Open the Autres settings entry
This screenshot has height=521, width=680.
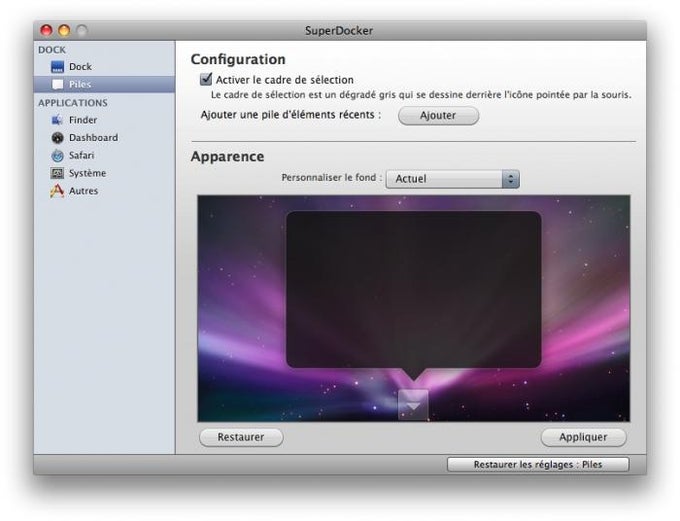105,191
